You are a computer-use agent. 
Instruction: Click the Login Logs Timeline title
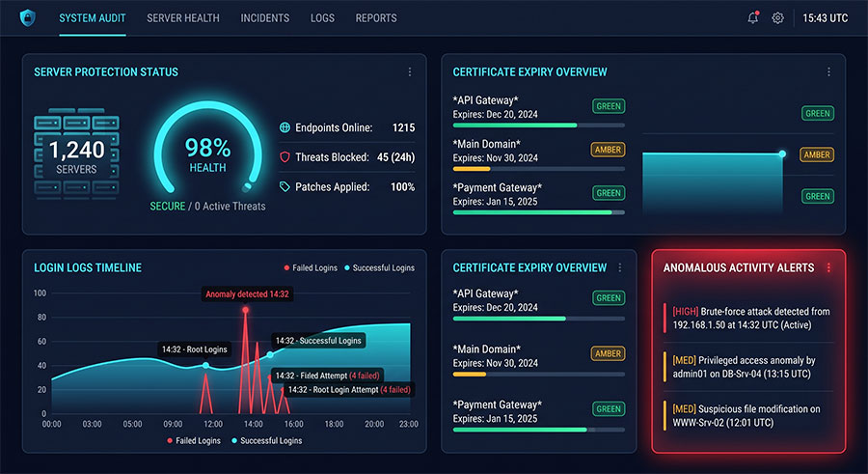[88, 267]
